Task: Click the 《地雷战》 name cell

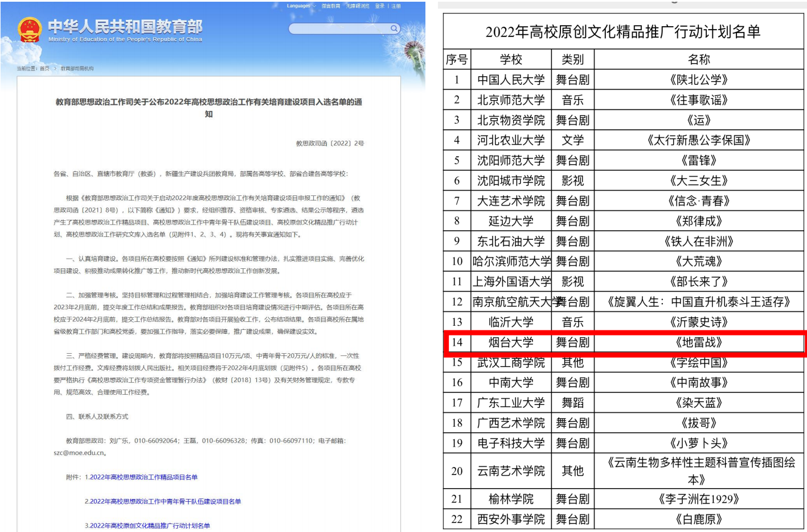Action: pyautogui.click(x=699, y=342)
